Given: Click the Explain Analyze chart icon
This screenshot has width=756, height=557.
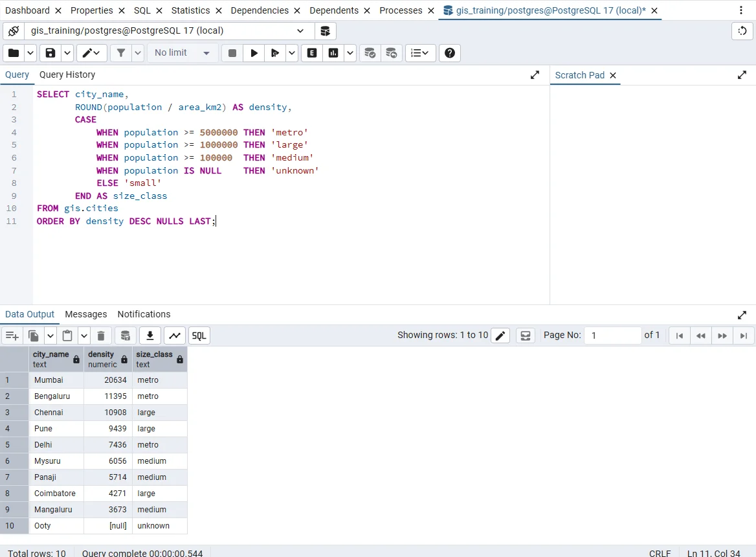Looking at the screenshot, I should (333, 53).
